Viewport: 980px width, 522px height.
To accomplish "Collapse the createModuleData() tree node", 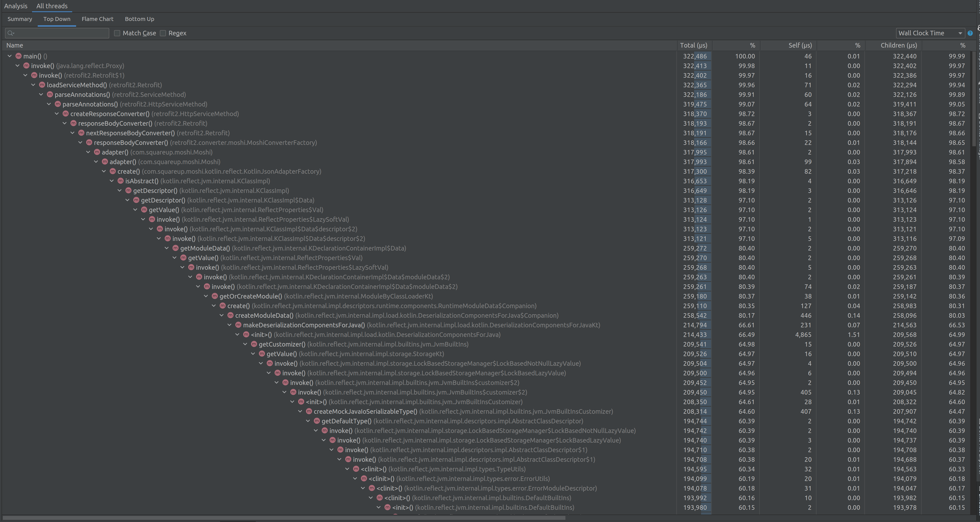I will (222, 315).
